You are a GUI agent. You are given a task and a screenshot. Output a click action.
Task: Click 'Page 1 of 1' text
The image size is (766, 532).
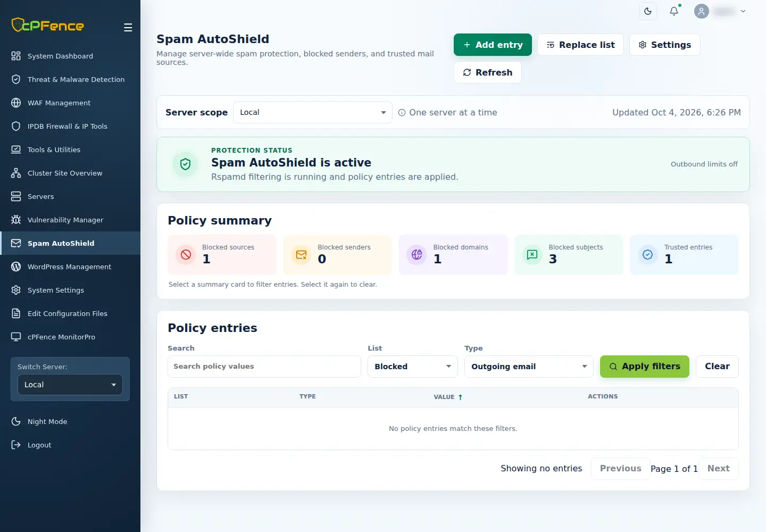tap(674, 469)
